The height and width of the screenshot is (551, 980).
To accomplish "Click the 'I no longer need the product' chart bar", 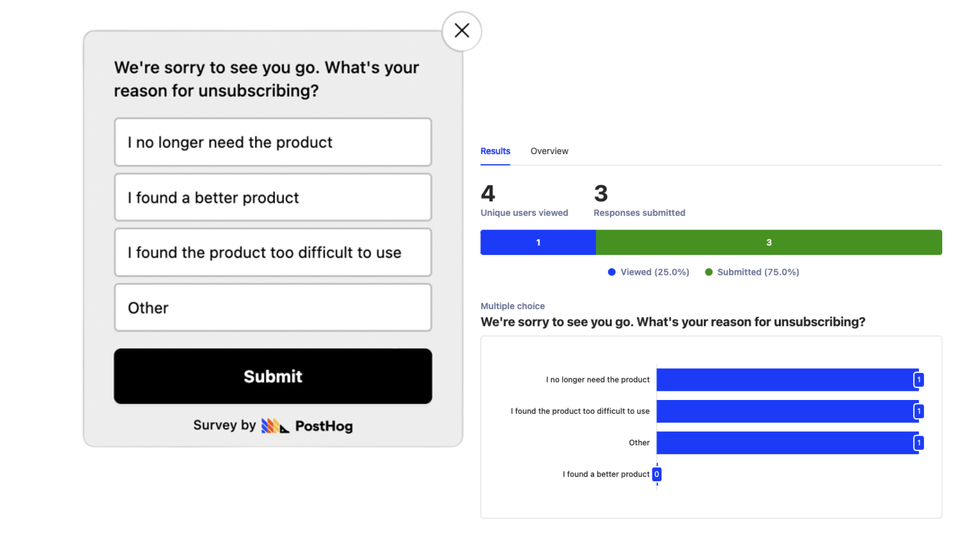I will pyautogui.click(x=786, y=380).
